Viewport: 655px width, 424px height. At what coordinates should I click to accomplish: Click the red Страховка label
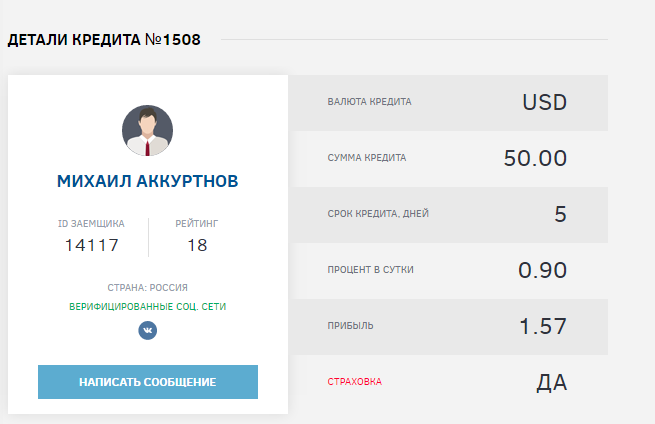pos(354,382)
